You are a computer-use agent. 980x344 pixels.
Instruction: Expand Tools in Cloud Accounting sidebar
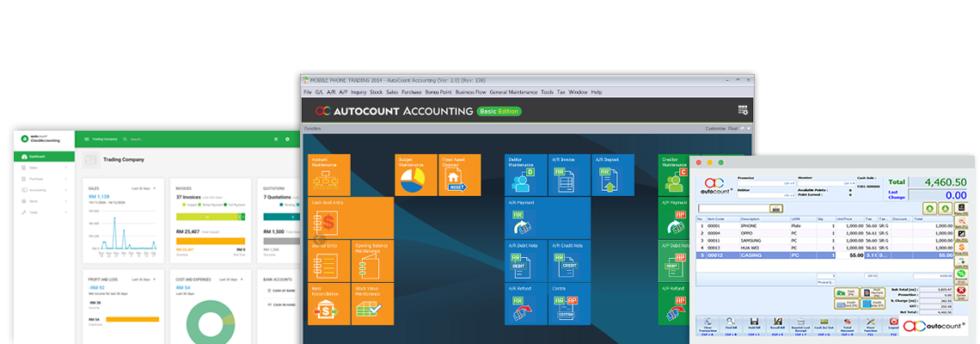pyautogui.click(x=44, y=212)
